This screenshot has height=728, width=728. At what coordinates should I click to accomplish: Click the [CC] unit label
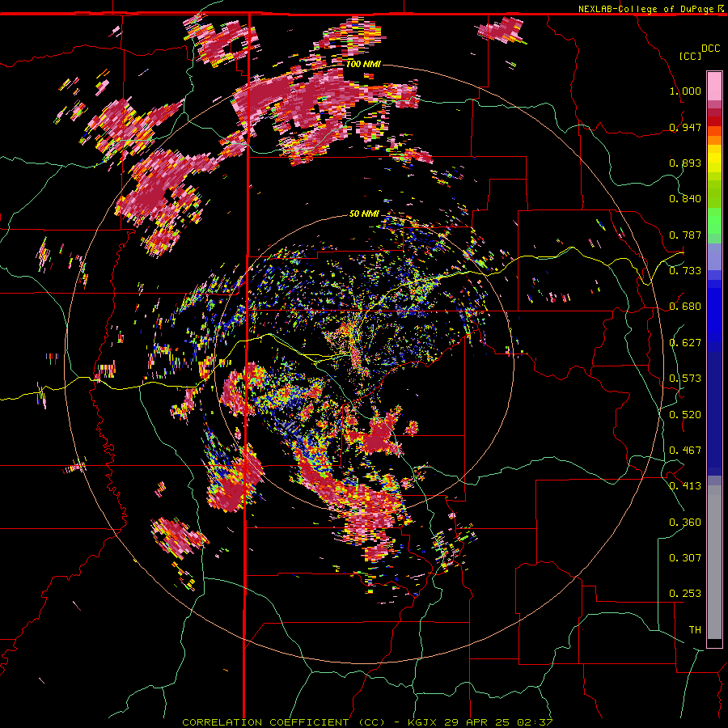point(691,56)
